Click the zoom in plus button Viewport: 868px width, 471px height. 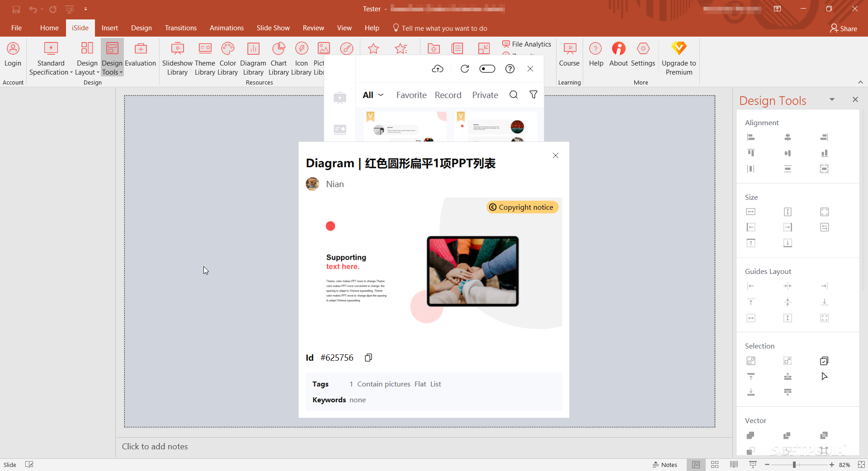point(832,465)
